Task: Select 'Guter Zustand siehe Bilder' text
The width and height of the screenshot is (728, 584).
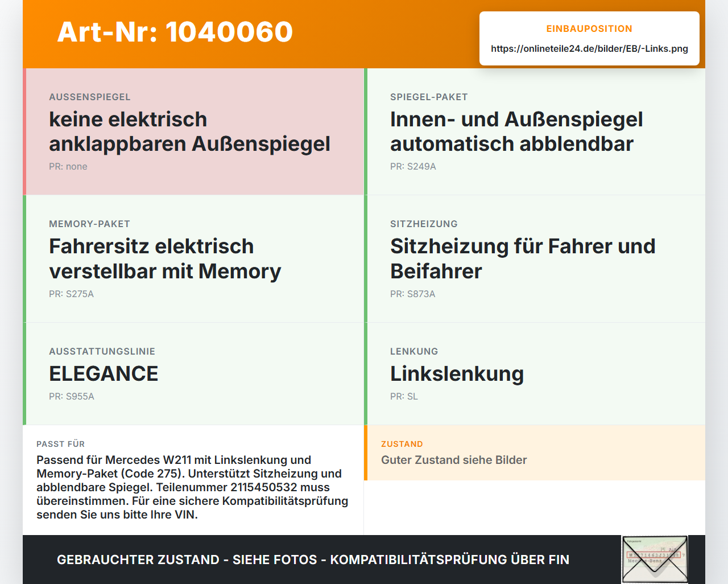Action: click(454, 460)
